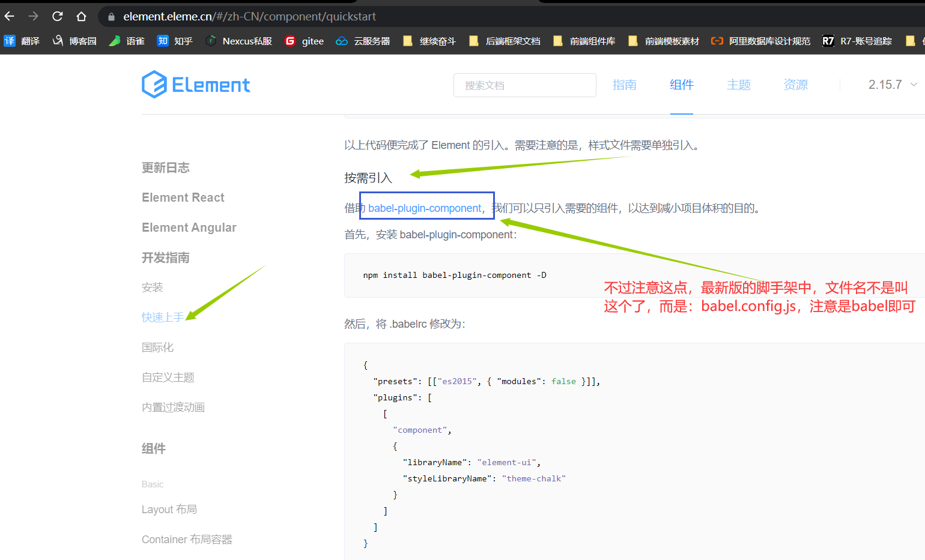The image size is (925, 560).
Task: Switch to the 指南 nav tab
Action: tap(625, 85)
